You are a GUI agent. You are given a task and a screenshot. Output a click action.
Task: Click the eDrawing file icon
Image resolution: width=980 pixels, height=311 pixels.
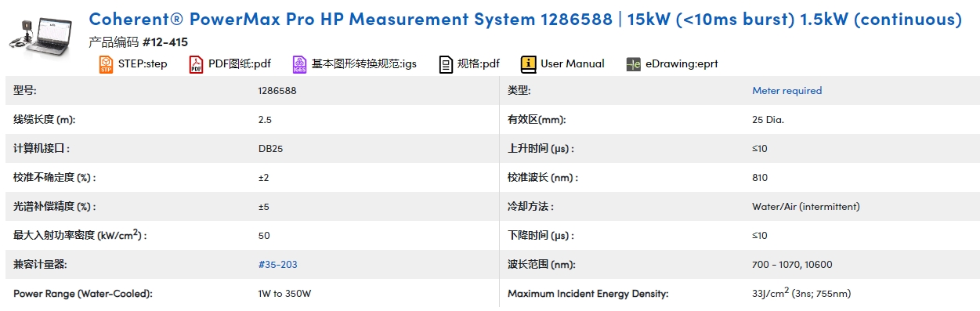(x=634, y=64)
